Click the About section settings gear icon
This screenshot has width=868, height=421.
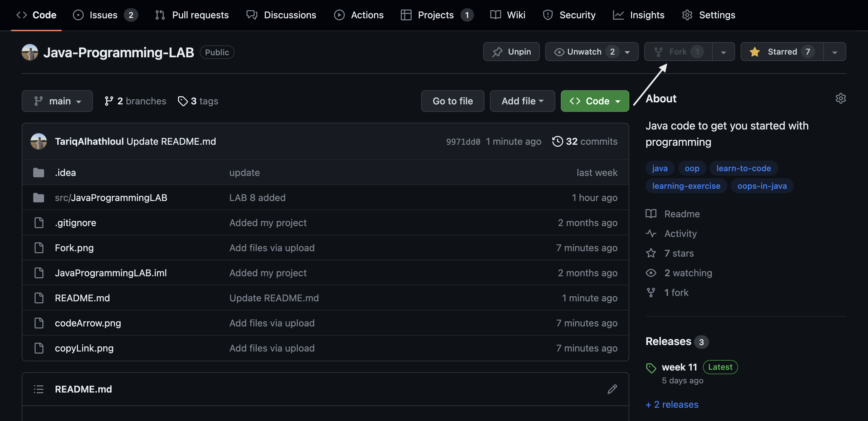coord(841,99)
